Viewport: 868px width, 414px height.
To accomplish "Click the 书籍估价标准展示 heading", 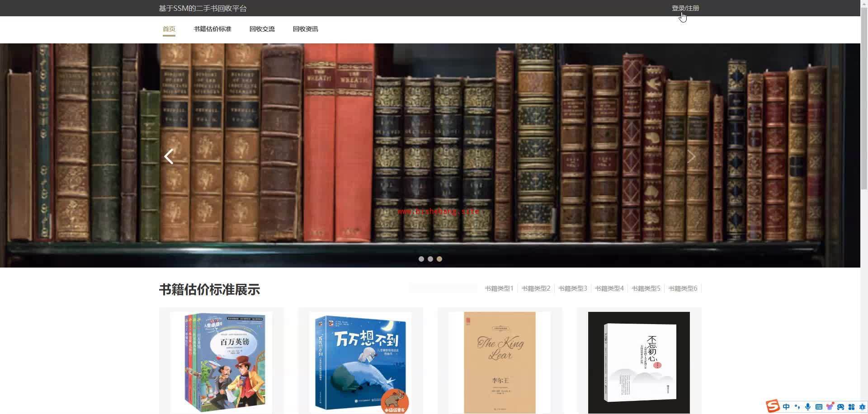I will [209, 290].
